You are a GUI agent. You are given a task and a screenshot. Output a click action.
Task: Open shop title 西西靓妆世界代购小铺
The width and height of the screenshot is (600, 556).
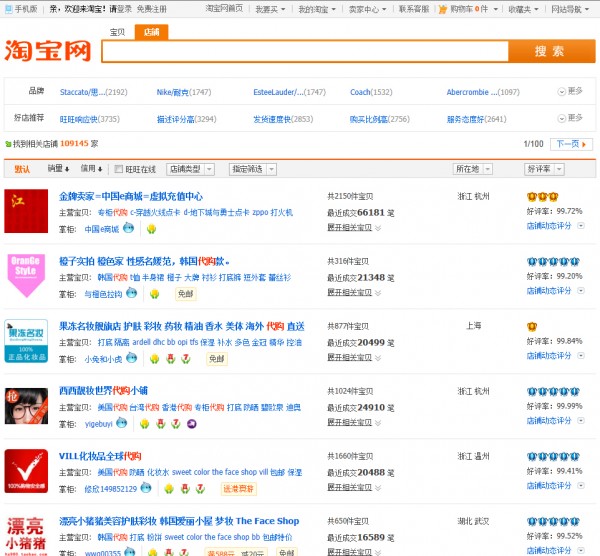tap(103, 391)
